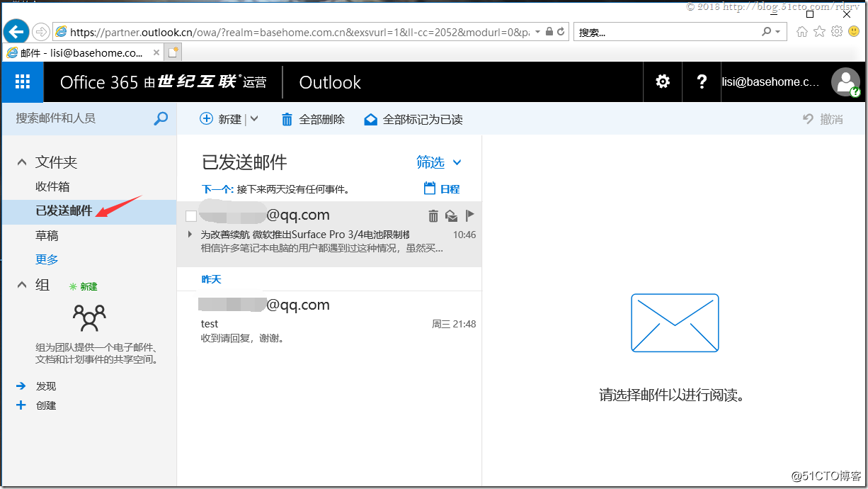Open the 草稿 drafts folder
Image resolution: width=868 pixels, height=489 pixels.
pyautogui.click(x=47, y=236)
